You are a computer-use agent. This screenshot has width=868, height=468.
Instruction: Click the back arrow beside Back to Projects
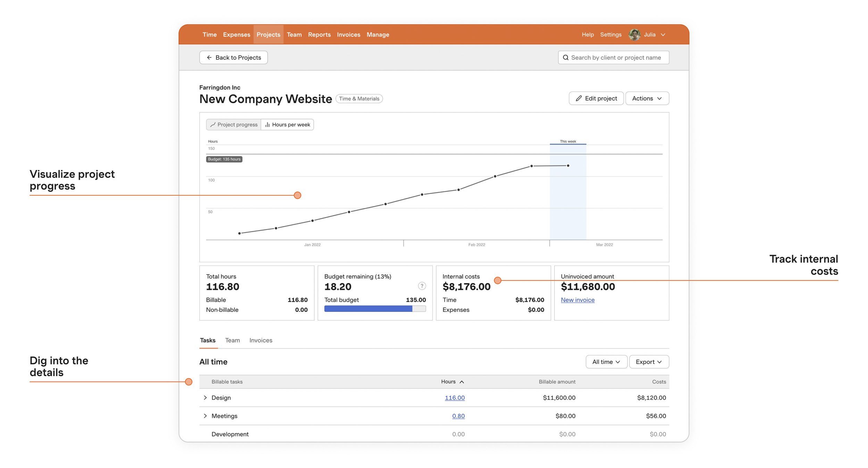(209, 57)
